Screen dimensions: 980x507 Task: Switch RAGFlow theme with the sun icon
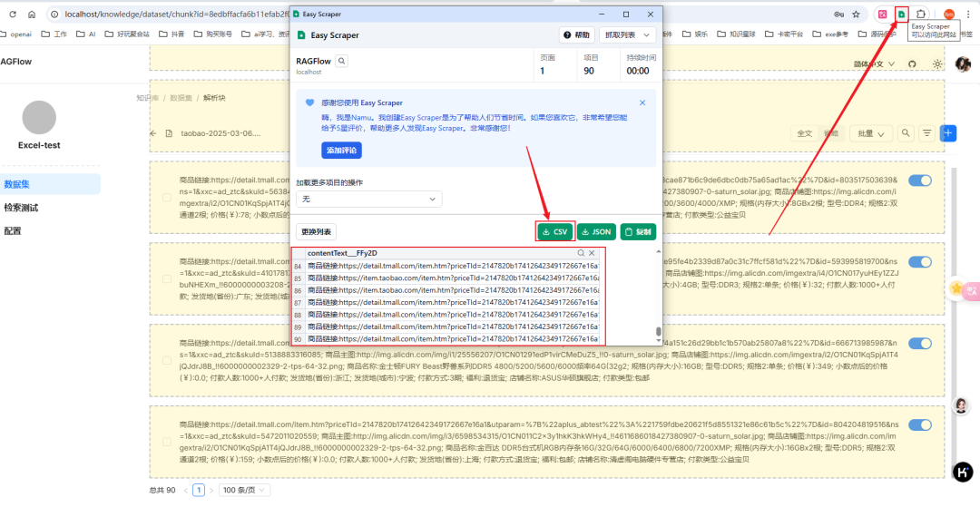point(937,63)
